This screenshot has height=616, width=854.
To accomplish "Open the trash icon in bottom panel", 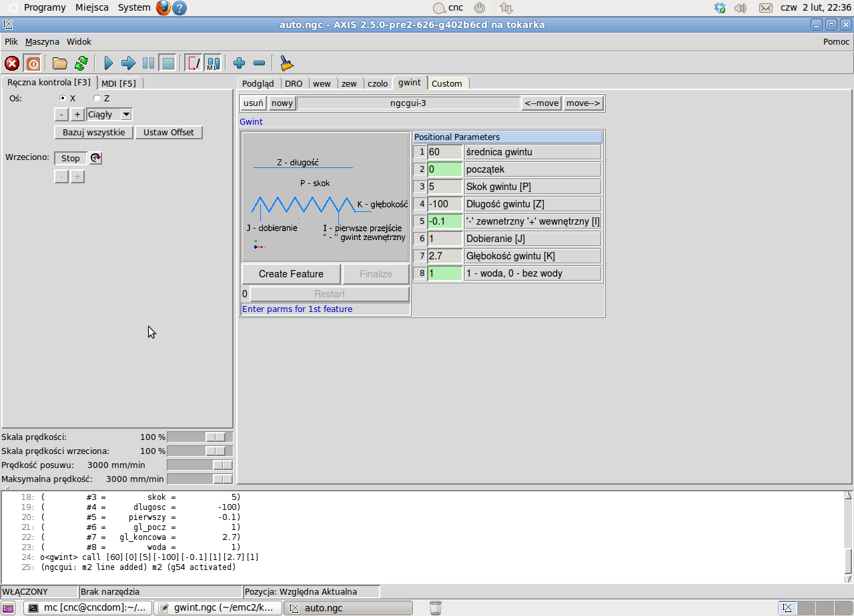I will point(436,608).
